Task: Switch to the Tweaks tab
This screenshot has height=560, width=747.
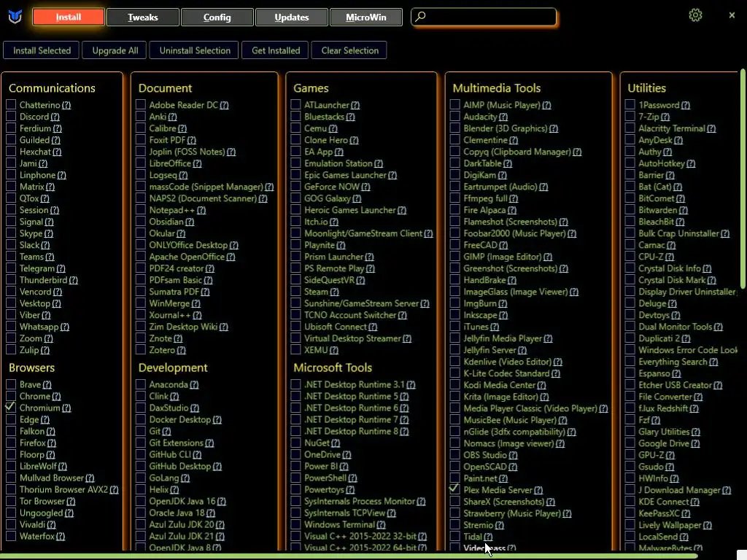Action: (x=143, y=17)
